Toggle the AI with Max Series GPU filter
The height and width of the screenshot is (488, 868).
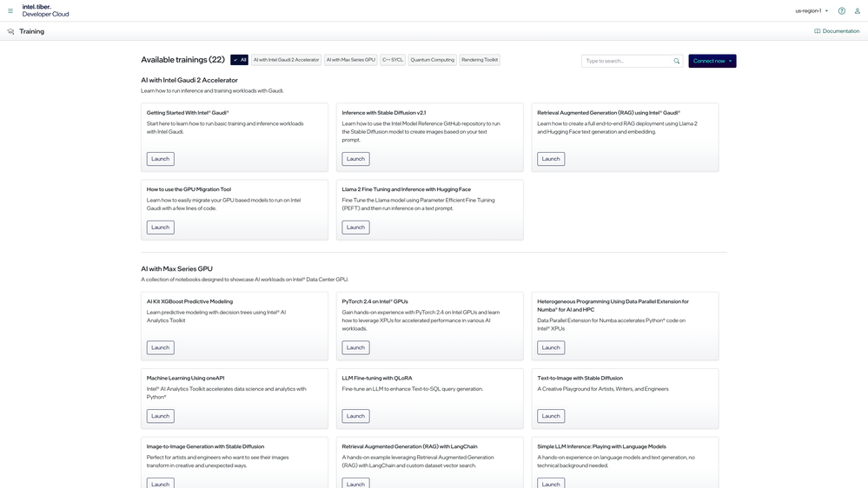click(x=350, y=60)
